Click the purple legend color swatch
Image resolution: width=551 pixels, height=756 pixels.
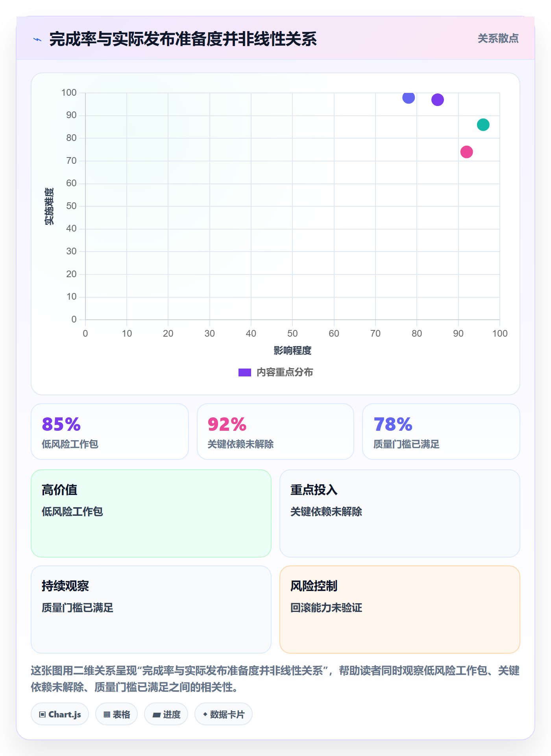(245, 372)
